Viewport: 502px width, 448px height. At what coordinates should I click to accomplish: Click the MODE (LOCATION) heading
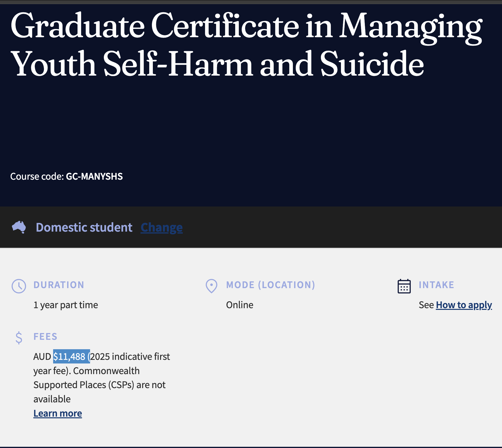271,285
